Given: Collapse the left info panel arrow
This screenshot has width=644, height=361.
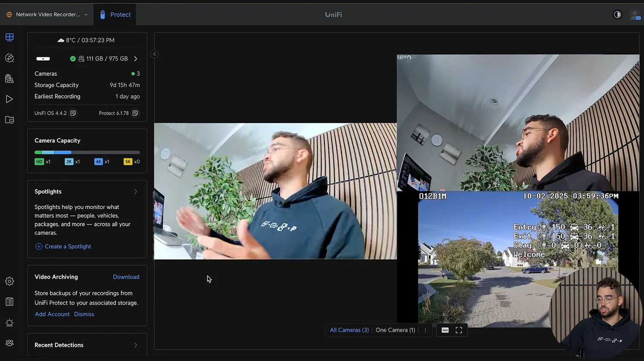Looking at the screenshot, I should point(155,54).
